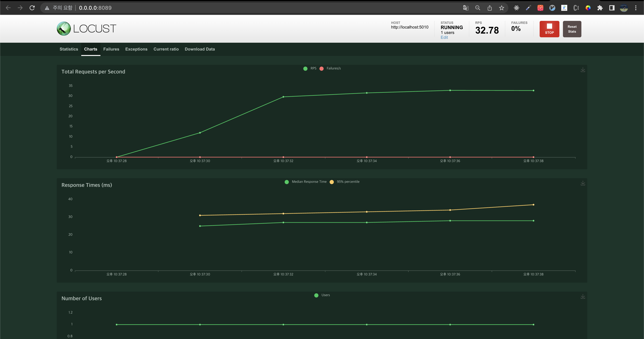Click the RPS data point at 10:37:30
Image resolution: width=644 pixels, height=339 pixels.
(x=200, y=133)
